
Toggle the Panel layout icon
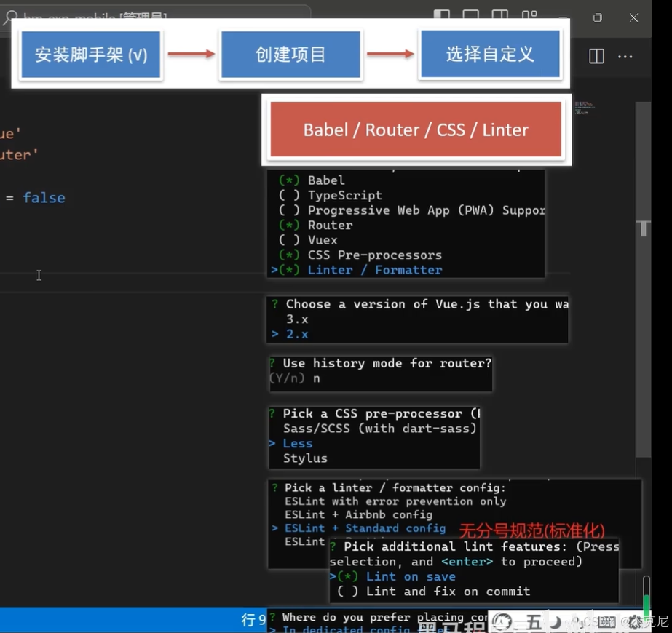[470, 14]
